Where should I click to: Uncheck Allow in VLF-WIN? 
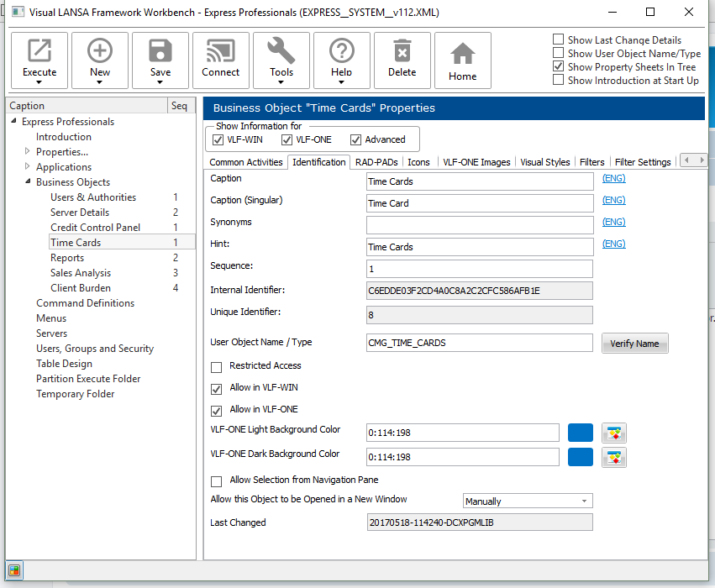217,389
